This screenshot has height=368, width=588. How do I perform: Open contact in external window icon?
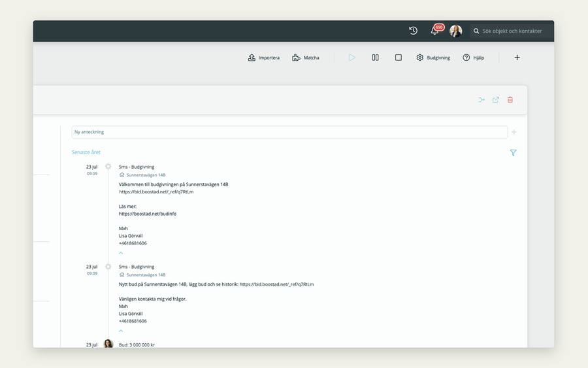point(496,100)
